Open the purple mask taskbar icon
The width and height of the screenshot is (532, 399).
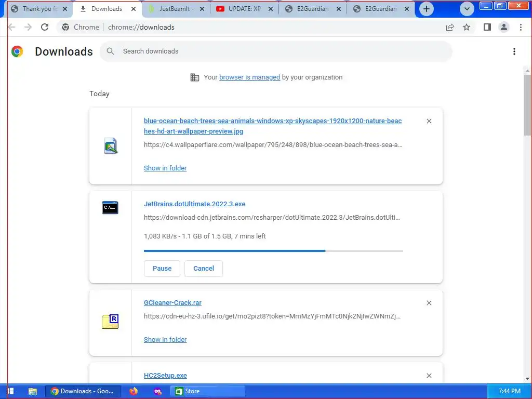pyautogui.click(x=158, y=391)
